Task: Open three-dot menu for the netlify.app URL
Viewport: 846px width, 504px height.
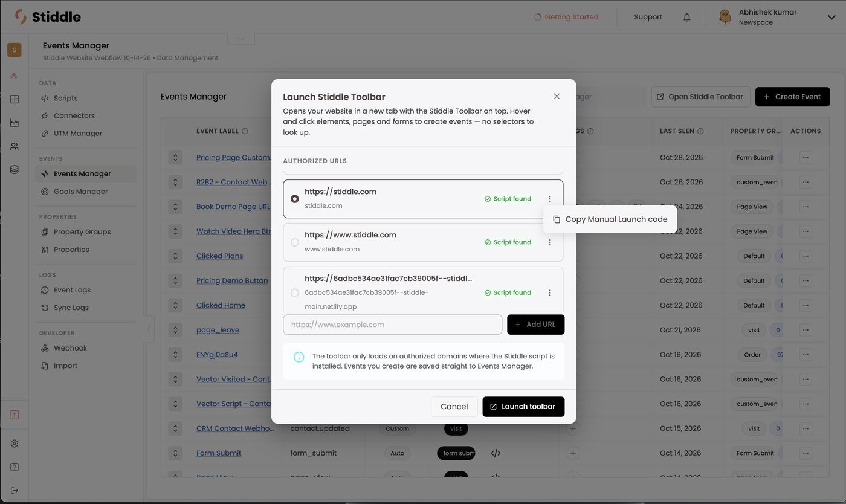Action: click(x=549, y=292)
